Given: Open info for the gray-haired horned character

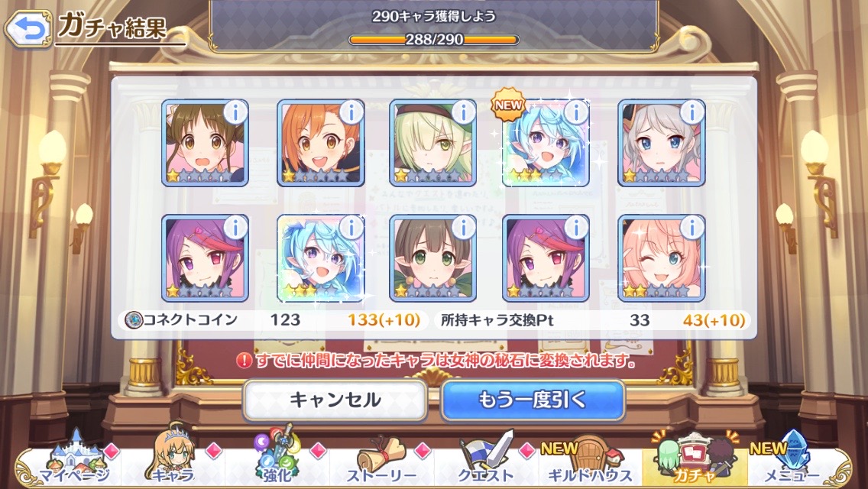Looking at the screenshot, I should (x=691, y=112).
